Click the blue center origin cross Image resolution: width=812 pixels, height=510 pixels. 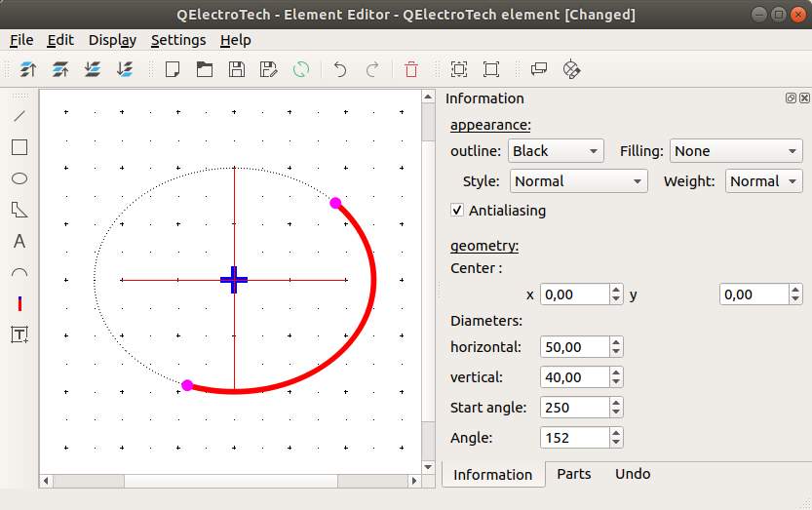pos(234,280)
